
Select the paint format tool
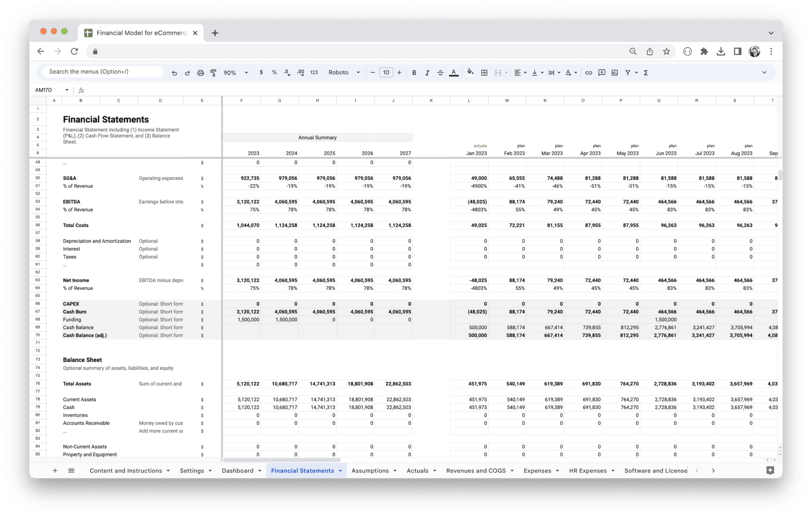(x=214, y=72)
